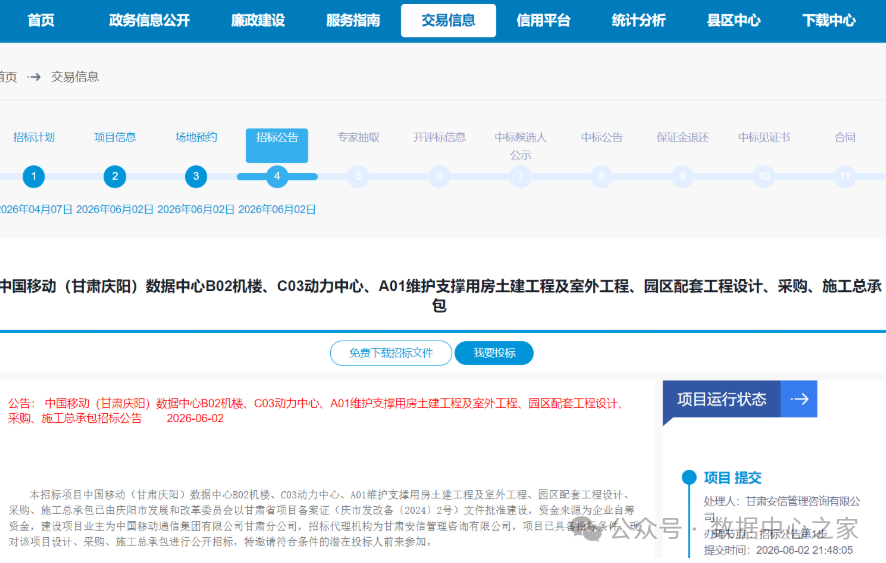This screenshot has width=886, height=563.
Task: Click the 交易信息 breadcrumb link
Action: point(75,76)
